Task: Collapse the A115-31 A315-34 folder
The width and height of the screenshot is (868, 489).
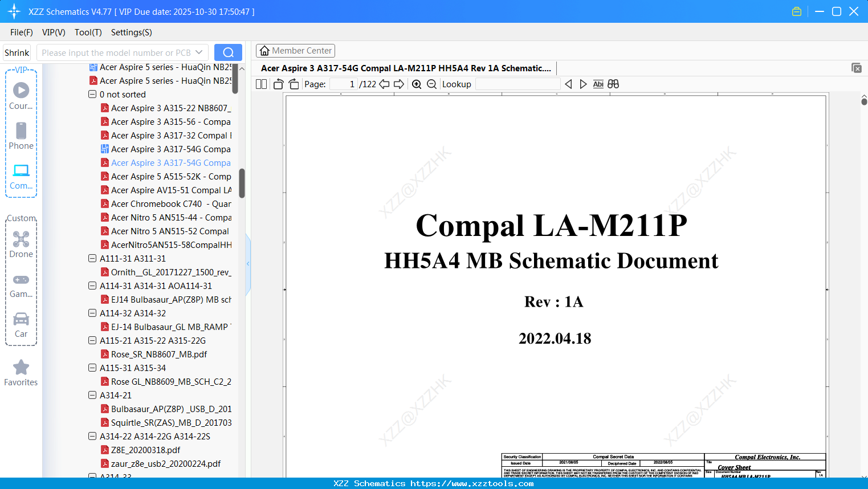Action: (x=92, y=368)
